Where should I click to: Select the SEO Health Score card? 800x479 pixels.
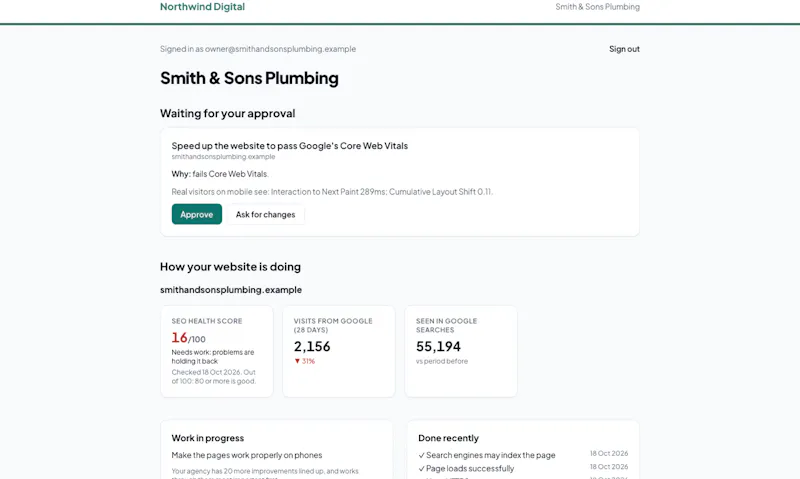217,351
